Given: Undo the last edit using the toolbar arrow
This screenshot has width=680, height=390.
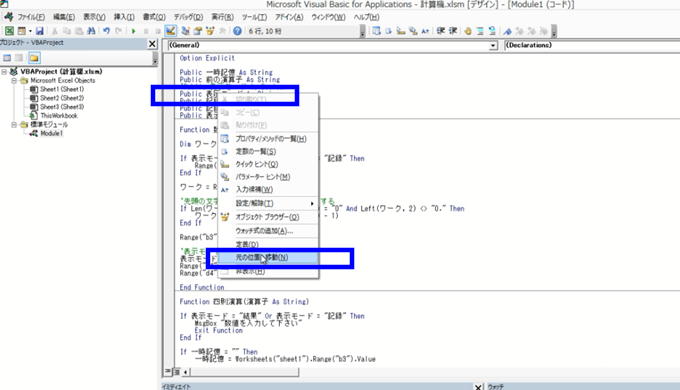Looking at the screenshot, I should [x=106, y=31].
